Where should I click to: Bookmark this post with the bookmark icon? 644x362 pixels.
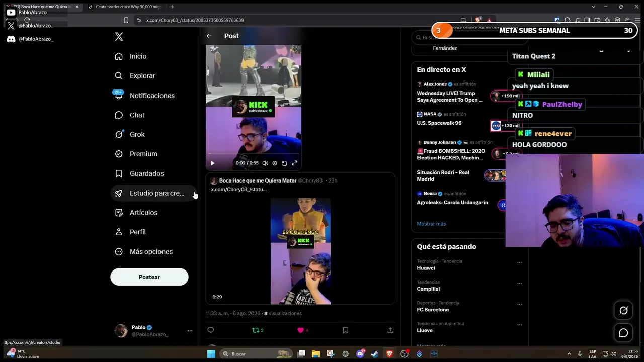[345, 330]
